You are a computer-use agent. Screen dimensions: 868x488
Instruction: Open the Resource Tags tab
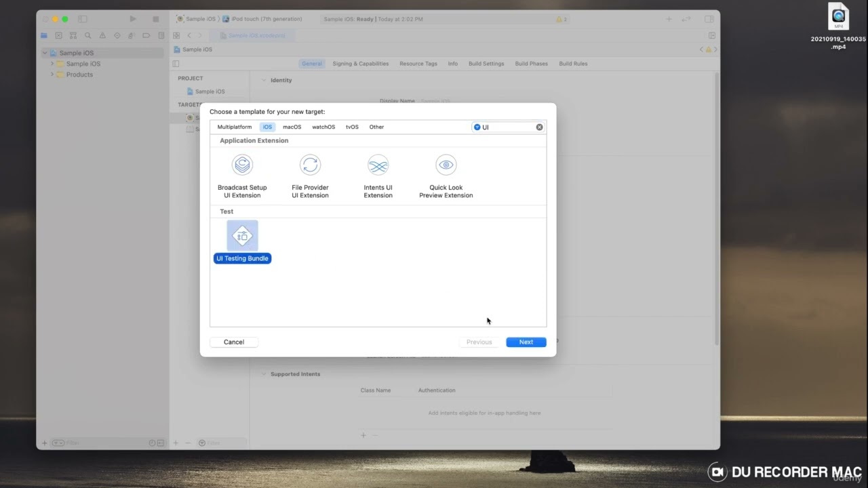(x=418, y=64)
